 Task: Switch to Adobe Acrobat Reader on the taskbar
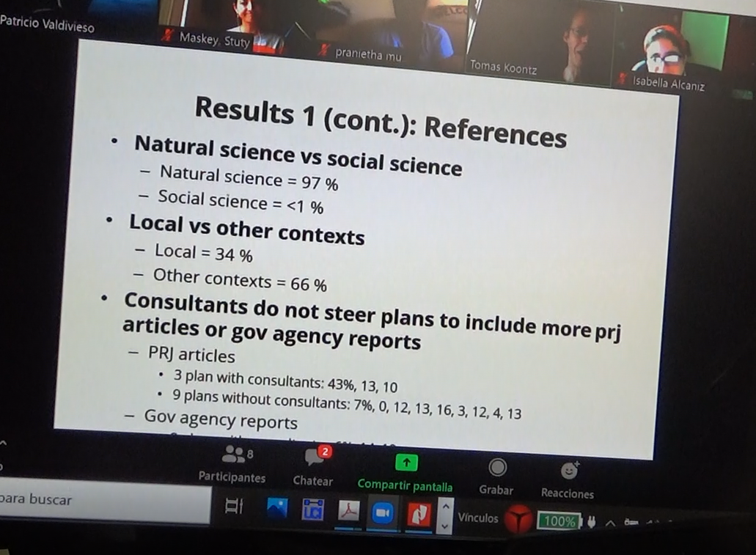pyautogui.click(x=348, y=510)
